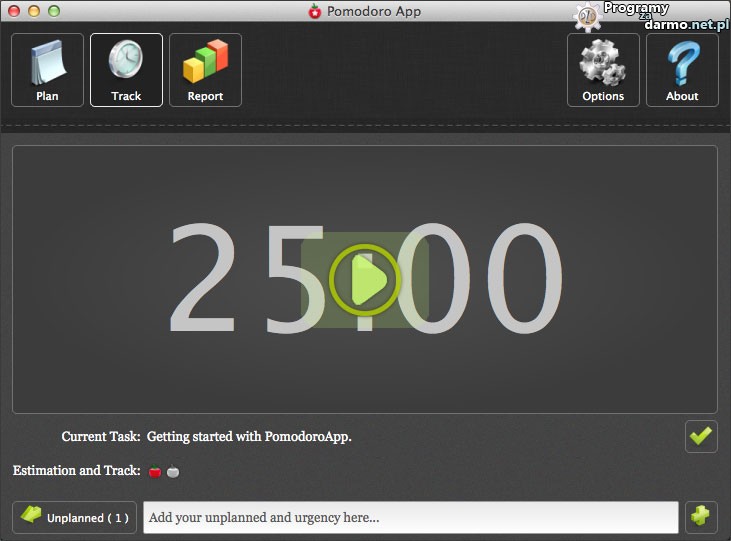Expand the Unplanned ( 1 ) list
The image size is (731, 541).
pos(75,518)
